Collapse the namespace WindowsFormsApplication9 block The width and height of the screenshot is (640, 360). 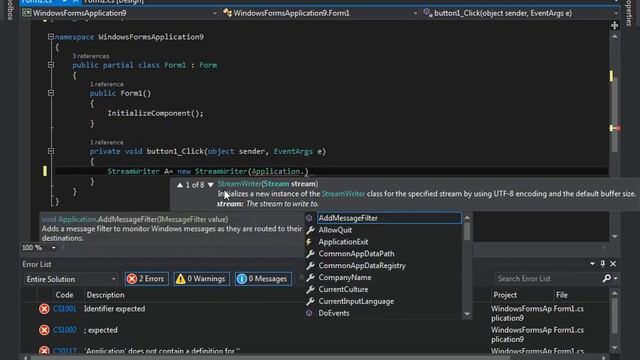(x=51, y=37)
